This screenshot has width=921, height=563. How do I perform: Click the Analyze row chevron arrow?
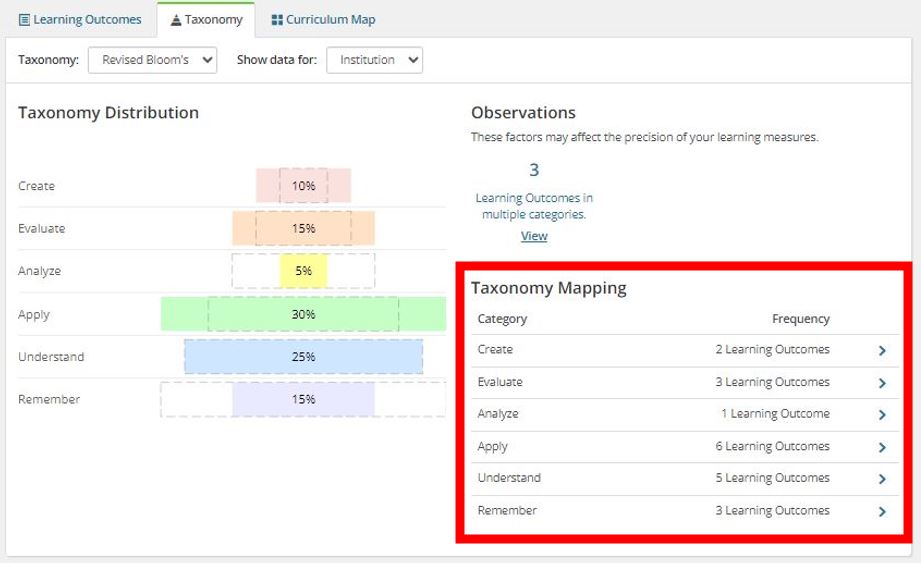coord(882,415)
